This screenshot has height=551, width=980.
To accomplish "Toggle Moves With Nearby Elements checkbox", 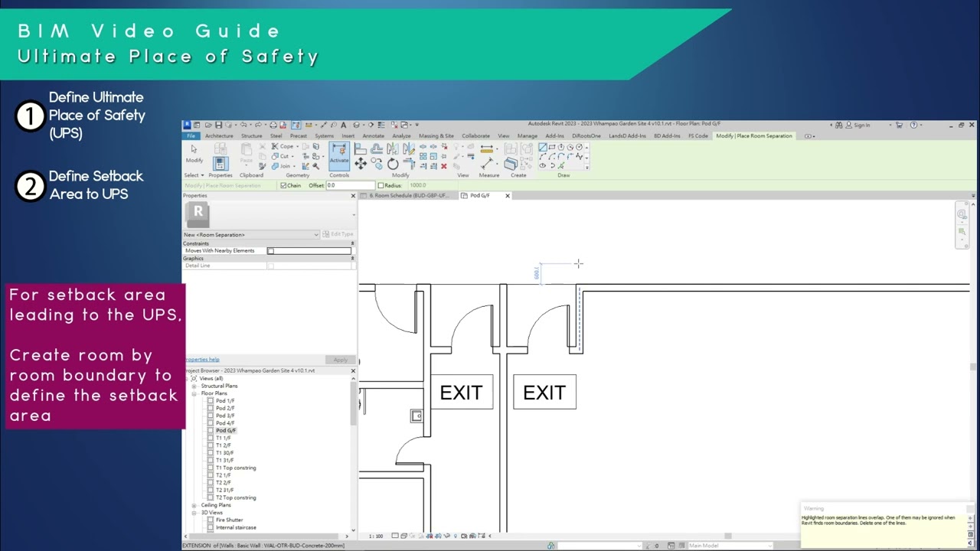I will pos(270,251).
